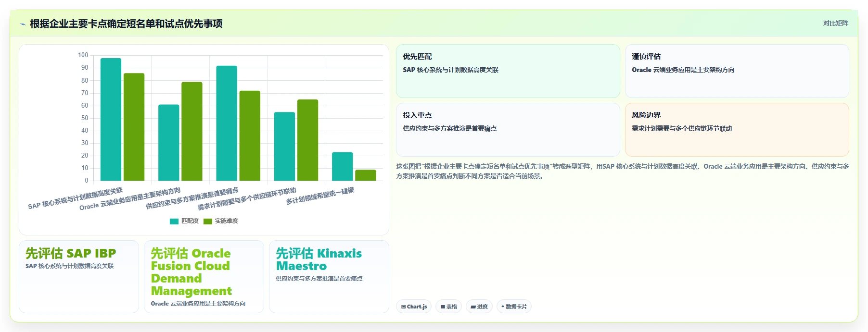Click the y-axis value 0
Image resolution: width=868 pixels, height=332 pixels.
[87, 181]
